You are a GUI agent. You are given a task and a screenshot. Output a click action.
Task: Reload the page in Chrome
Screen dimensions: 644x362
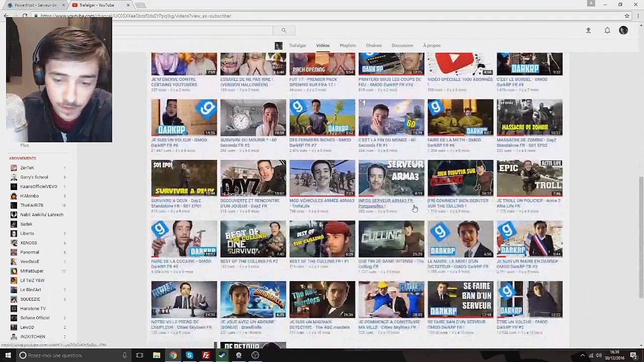(25, 16)
